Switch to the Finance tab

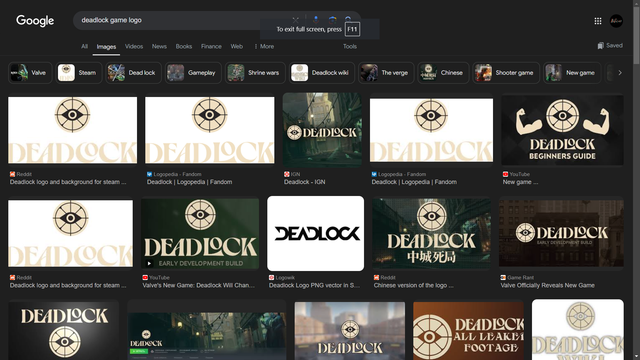tap(211, 47)
